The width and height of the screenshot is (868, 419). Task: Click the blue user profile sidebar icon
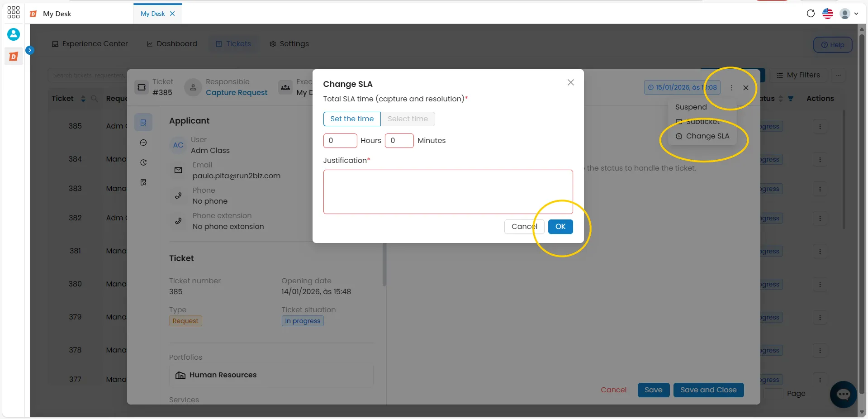14,34
